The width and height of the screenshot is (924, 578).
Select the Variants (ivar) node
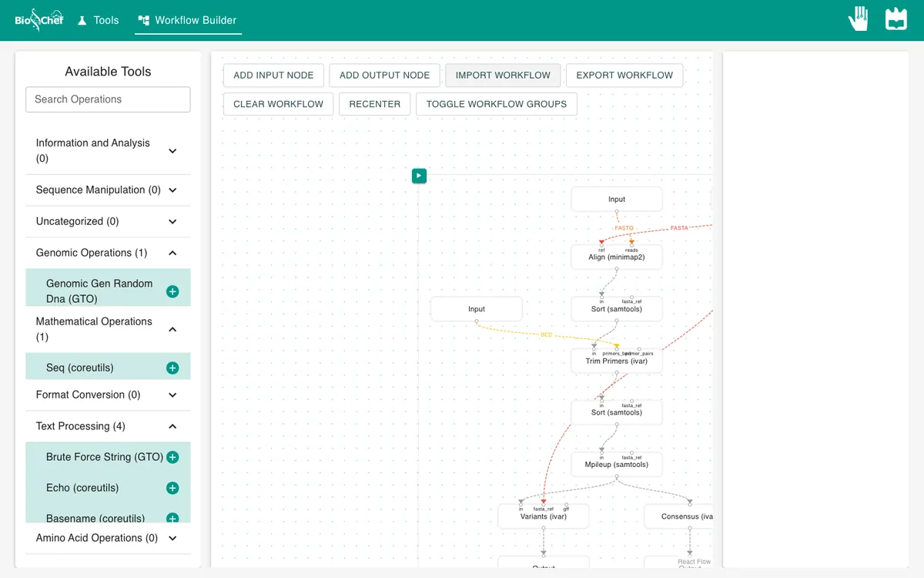[544, 516]
